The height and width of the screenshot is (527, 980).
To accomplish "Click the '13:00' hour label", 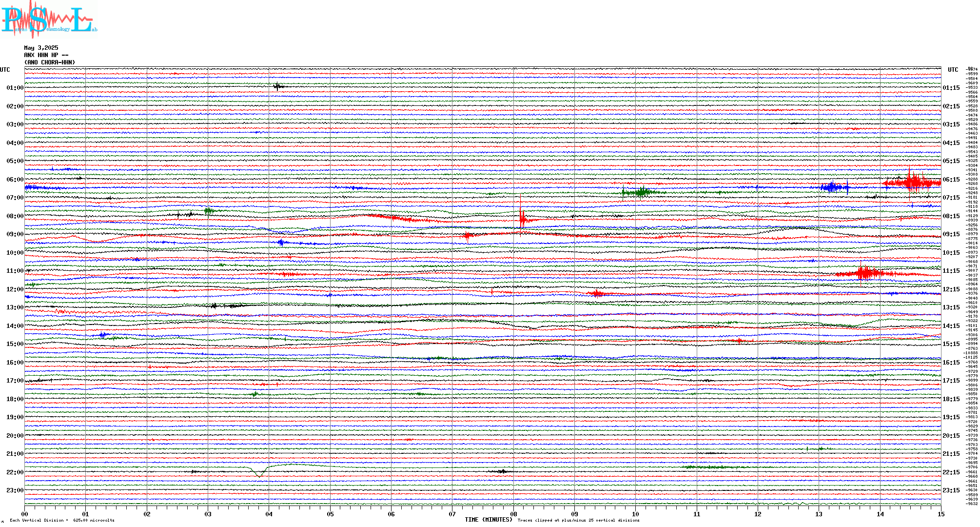I will (x=15, y=307).
